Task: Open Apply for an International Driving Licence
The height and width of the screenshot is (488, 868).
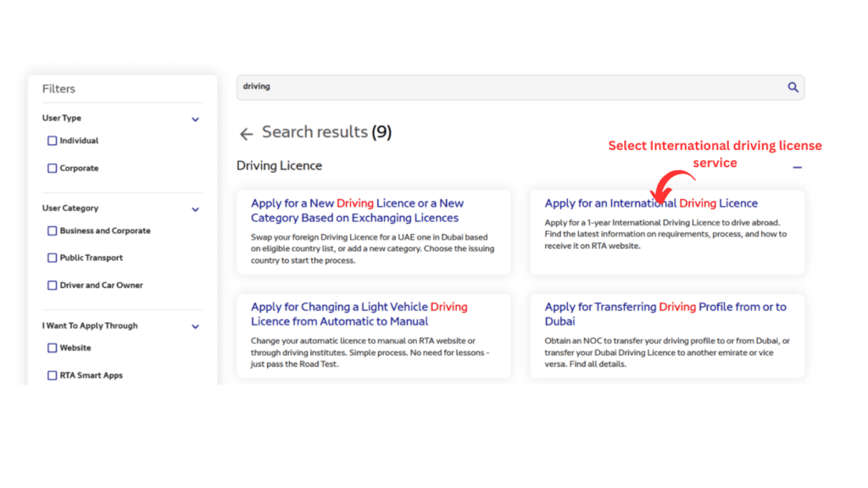Action: (651, 202)
